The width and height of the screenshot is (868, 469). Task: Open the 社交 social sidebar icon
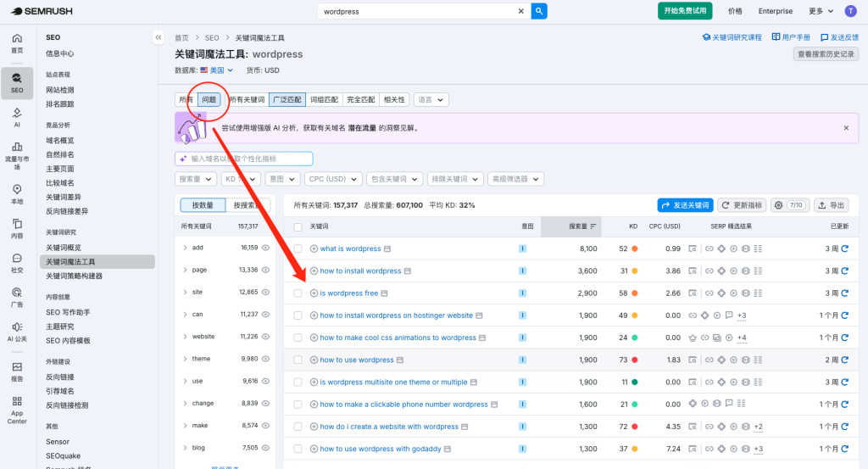click(x=17, y=263)
